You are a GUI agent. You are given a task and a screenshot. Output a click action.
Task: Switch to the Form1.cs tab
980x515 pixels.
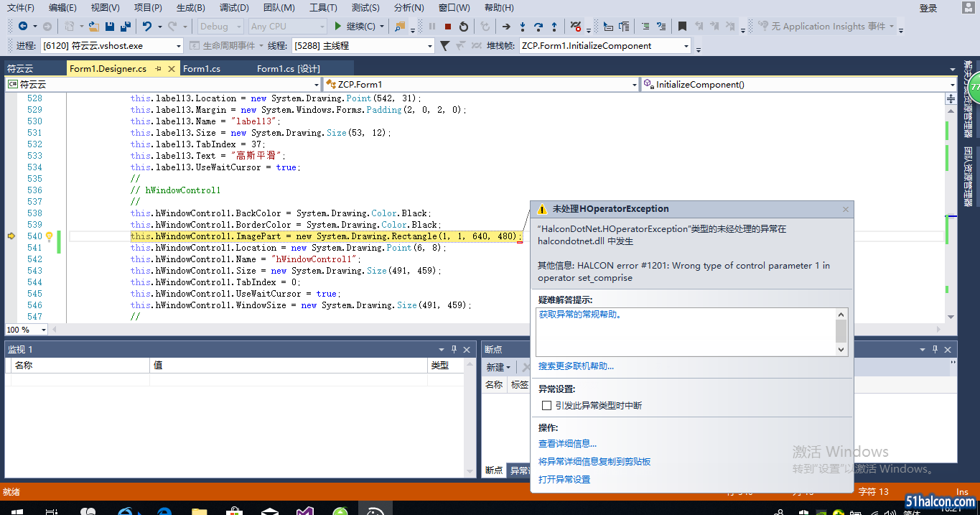pyautogui.click(x=202, y=69)
